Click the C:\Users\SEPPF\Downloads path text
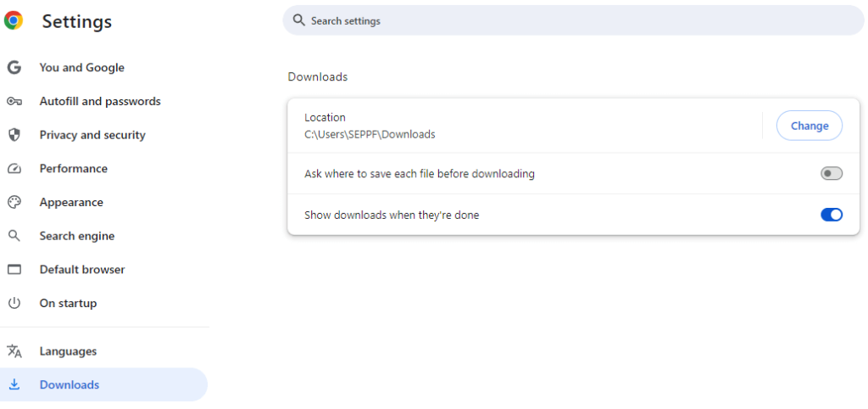The width and height of the screenshot is (868, 409). (x=370, y=134)
